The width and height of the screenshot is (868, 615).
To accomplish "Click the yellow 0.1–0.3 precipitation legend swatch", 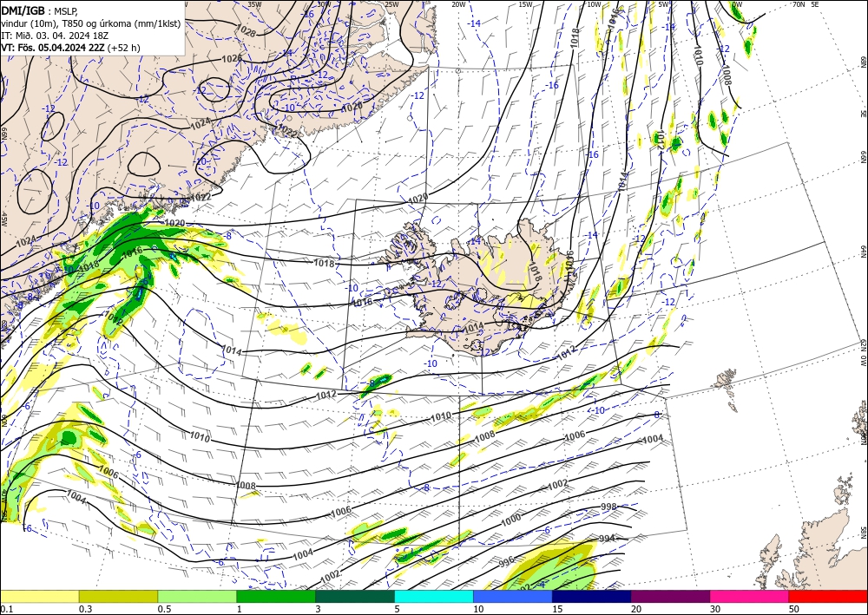I will pos(39,596).
